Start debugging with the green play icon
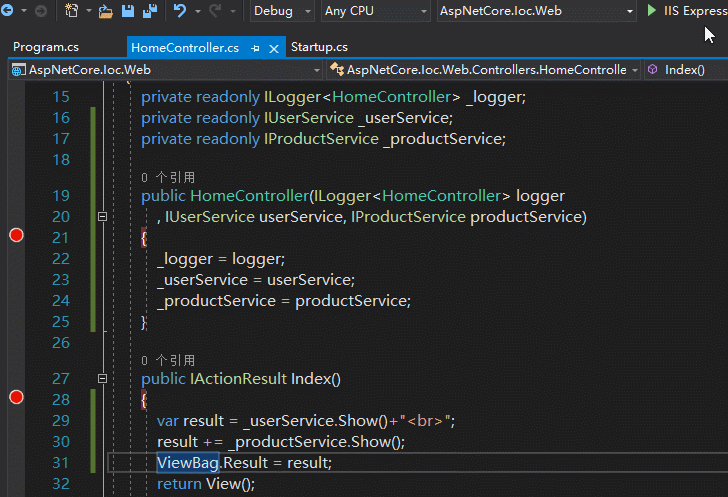 pyautogui.click(x=651, y=10)
